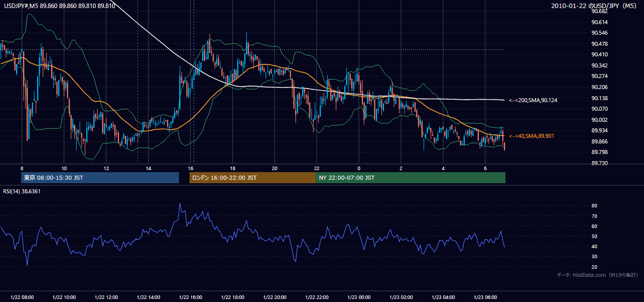Click the 1/22 14:00 time label
The width and height of the screenshot is (644, 302).
point(148,297)
